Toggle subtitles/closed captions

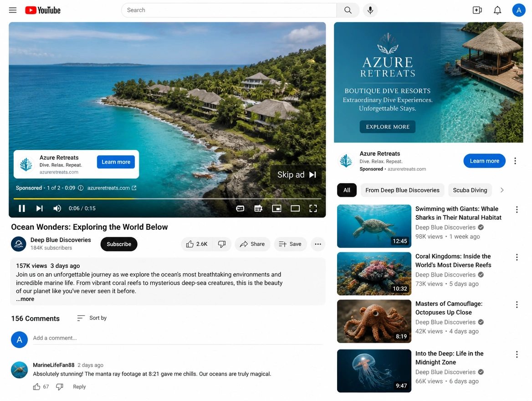click(x=240, y=208)
